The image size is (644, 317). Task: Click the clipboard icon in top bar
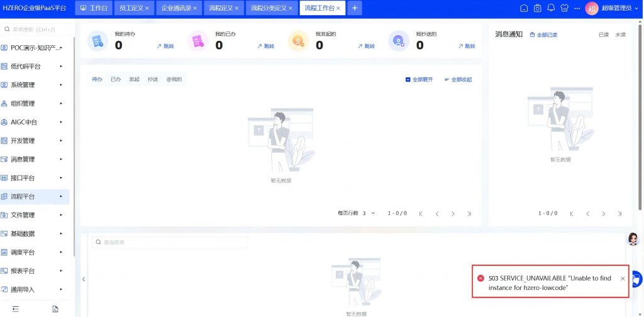pyautogui.click(x=538, y=8)
